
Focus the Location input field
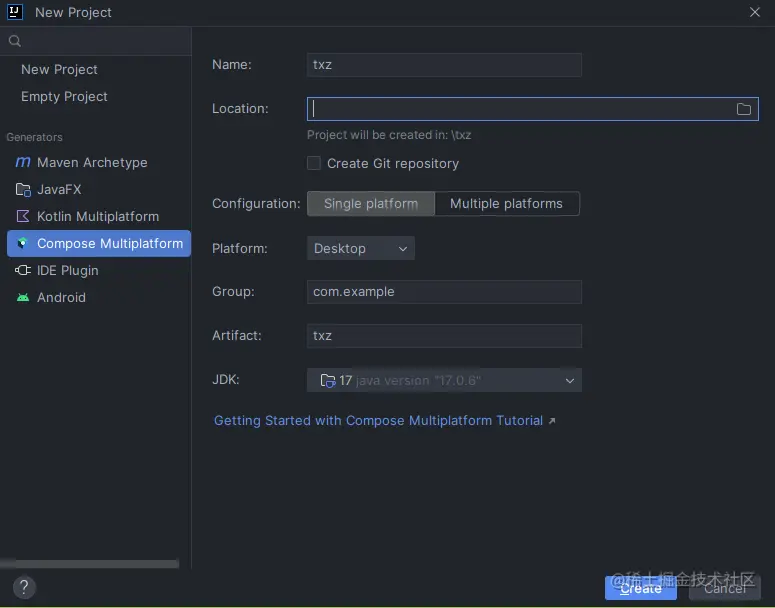(532, 109)
